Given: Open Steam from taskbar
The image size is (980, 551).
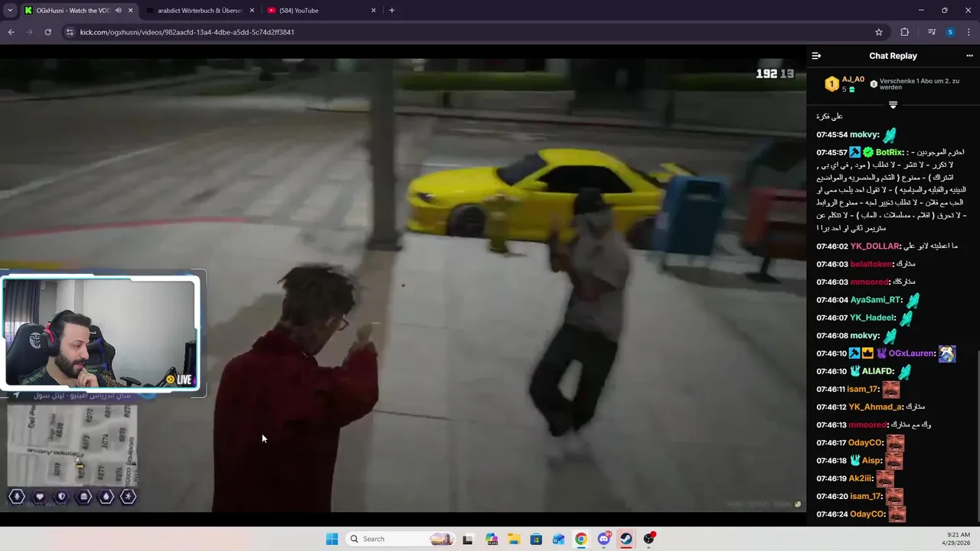Looking at the screenshot, I should (626, 539).
